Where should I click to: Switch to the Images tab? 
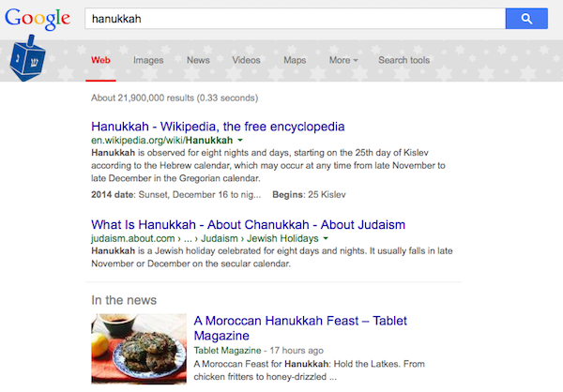(x=148, y=60)
